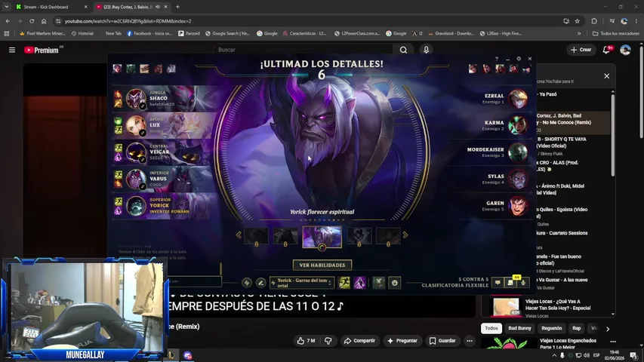Bookmark this page with the star icon

(x=577, y=21)
